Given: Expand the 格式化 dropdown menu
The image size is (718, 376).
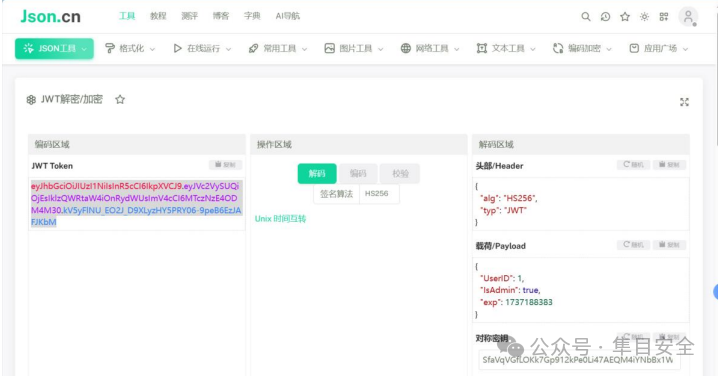Looking at the screenshot, I should (130, 48).
